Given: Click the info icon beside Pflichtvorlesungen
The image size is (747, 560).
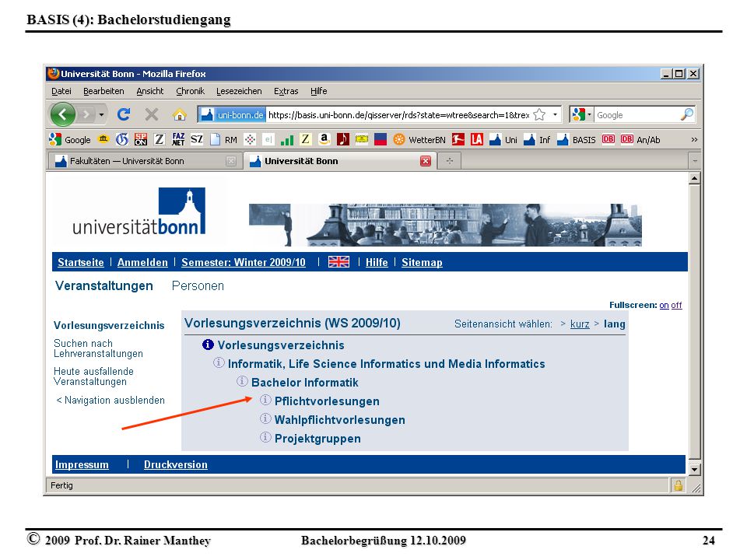Looking at the screenshot, I should click(265, 400).
